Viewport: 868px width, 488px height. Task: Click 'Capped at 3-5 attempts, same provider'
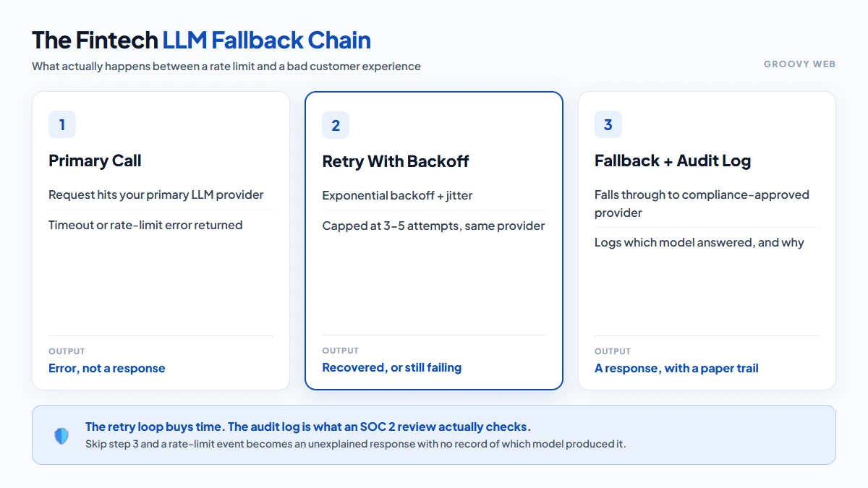(x=433, y=226)
